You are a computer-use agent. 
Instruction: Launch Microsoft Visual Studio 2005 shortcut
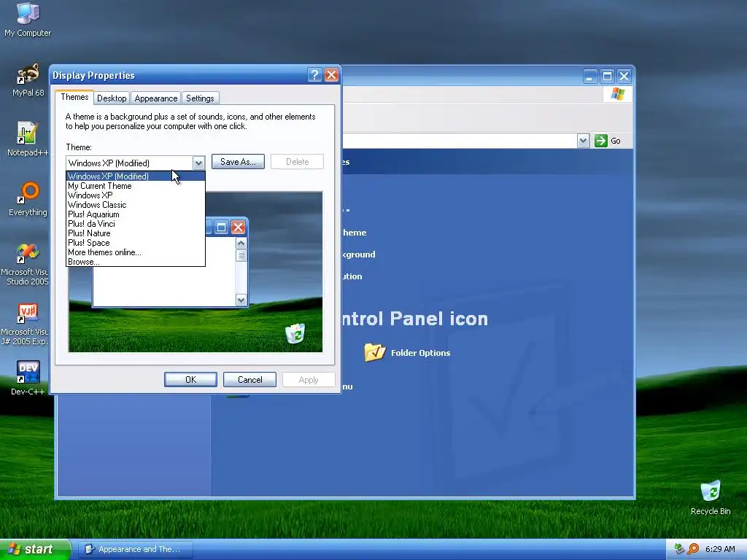[25, 263]
